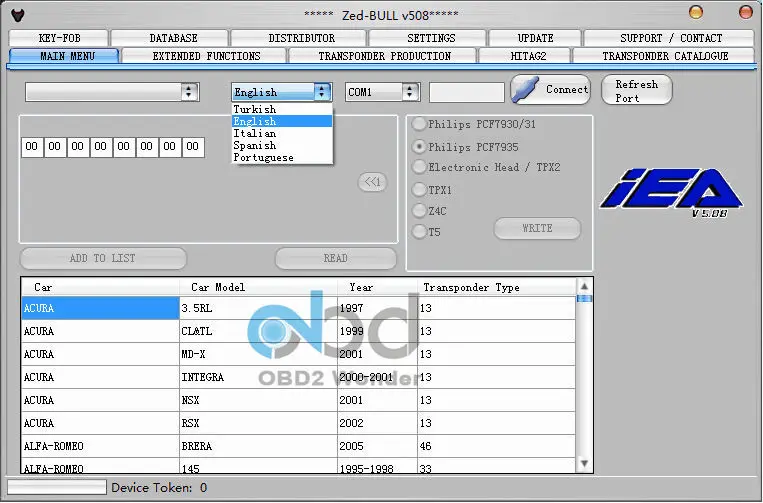Image resolution: width=763 pixels, height=503 pixels.
Task: Open the COM1 port dropdown
Action: click(382, 91)
